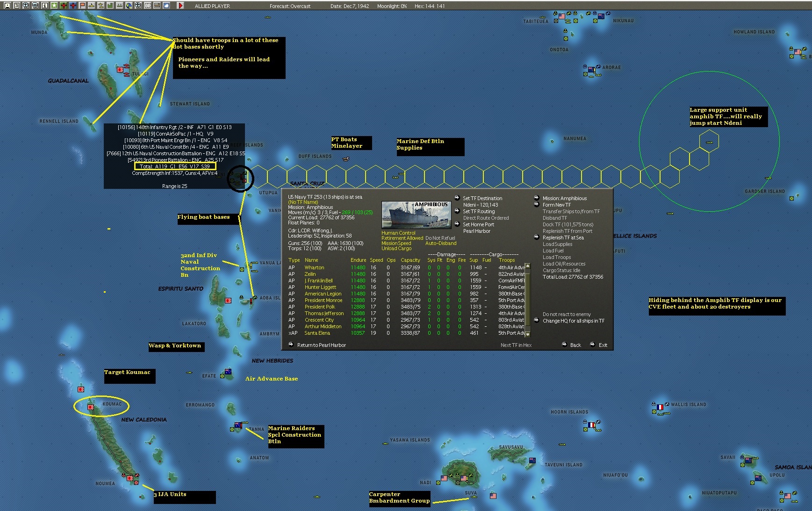Open the info 'i' toolbar icon
Image resolution: width=812 pixels, height=511 pixels.
click(44, 6)
